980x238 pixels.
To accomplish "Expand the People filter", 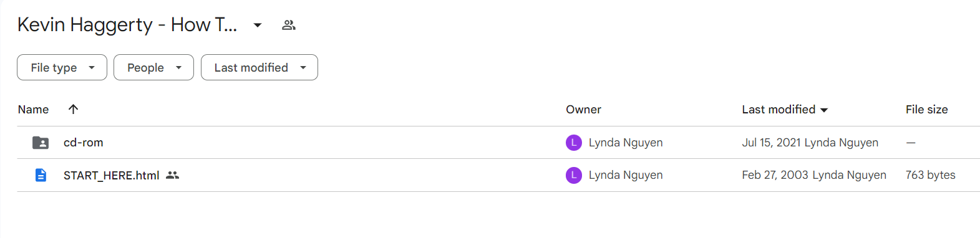I will (x=153, y=67).
